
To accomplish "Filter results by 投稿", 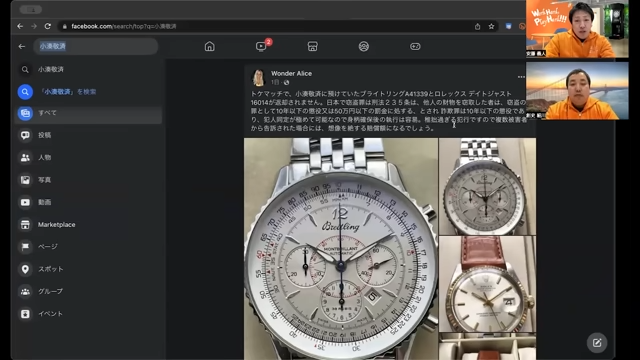I will [88, 135].
